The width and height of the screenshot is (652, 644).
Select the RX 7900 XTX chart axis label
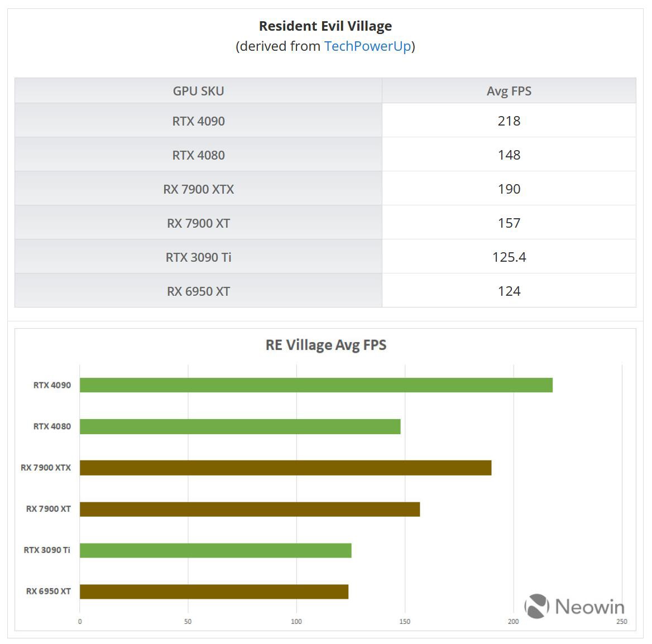coord(46,467)
